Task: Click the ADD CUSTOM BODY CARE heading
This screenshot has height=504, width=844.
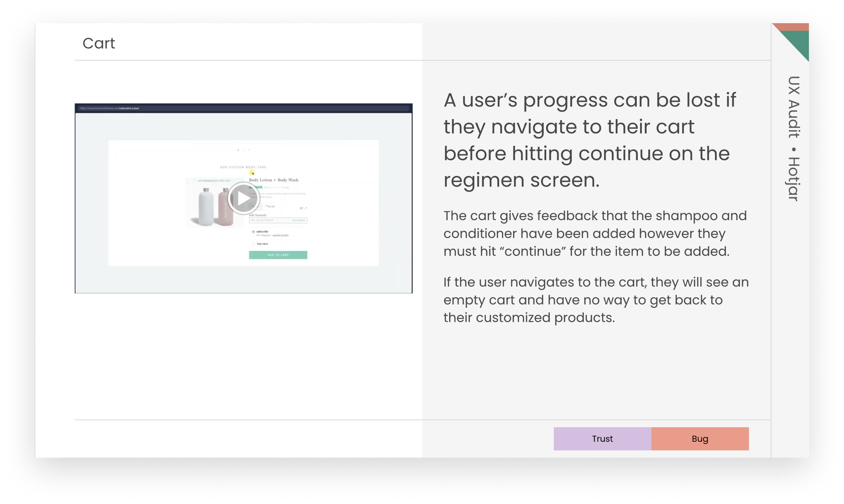Action: (x=243, y=167)
